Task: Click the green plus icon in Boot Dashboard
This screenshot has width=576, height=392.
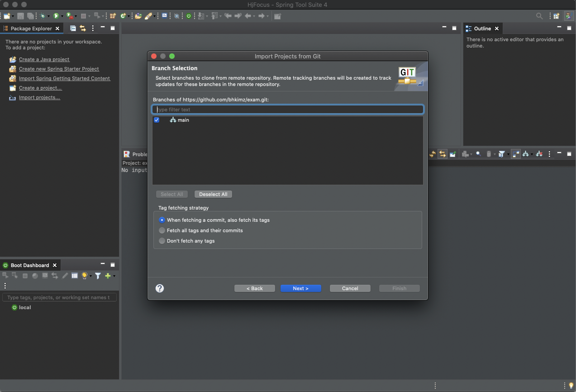Action: [108, 276]
